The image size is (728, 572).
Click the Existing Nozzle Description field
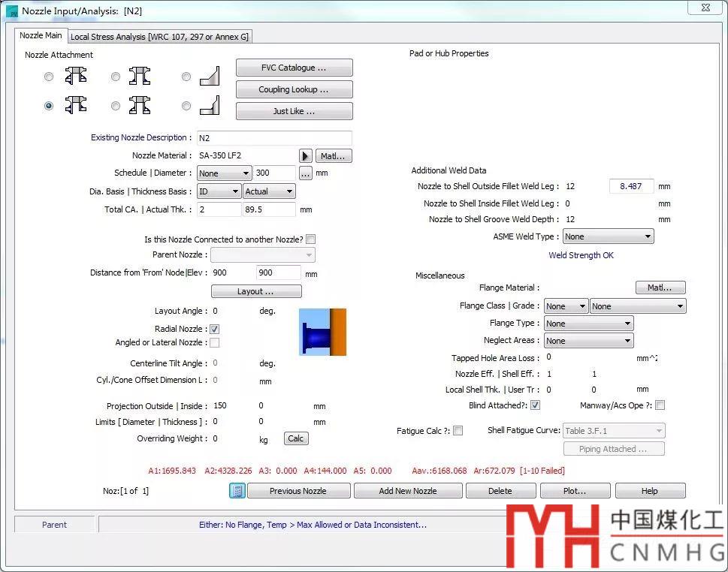[273, 138]
